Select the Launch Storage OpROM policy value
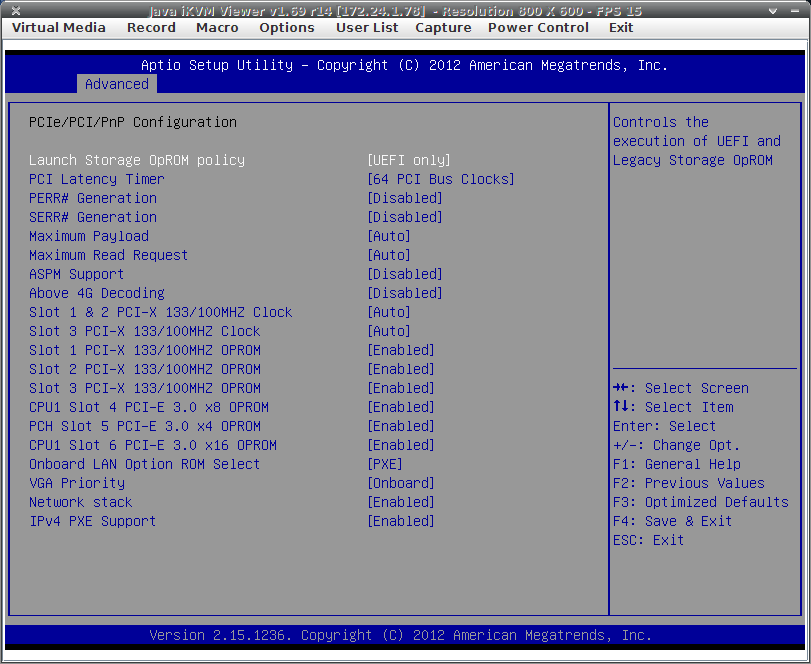This screenshot has width=811, height=664. tap(409, 160)
